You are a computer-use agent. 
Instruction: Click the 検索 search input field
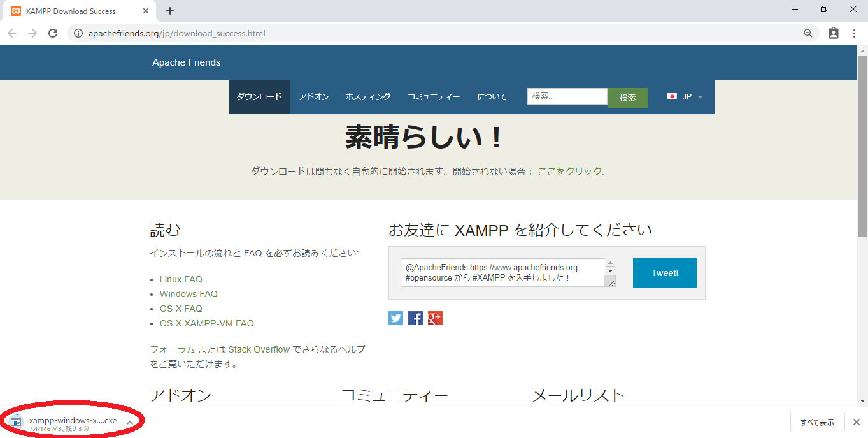click(567, 96)
